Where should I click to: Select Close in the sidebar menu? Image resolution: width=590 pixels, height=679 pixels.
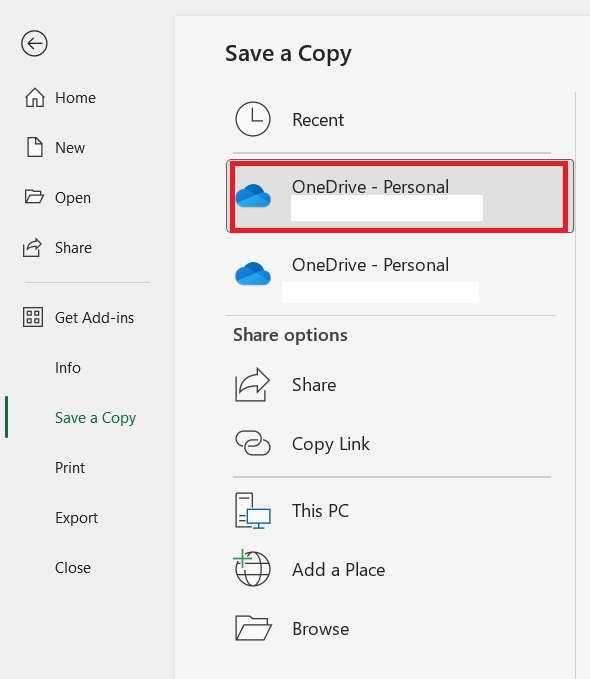73,568
